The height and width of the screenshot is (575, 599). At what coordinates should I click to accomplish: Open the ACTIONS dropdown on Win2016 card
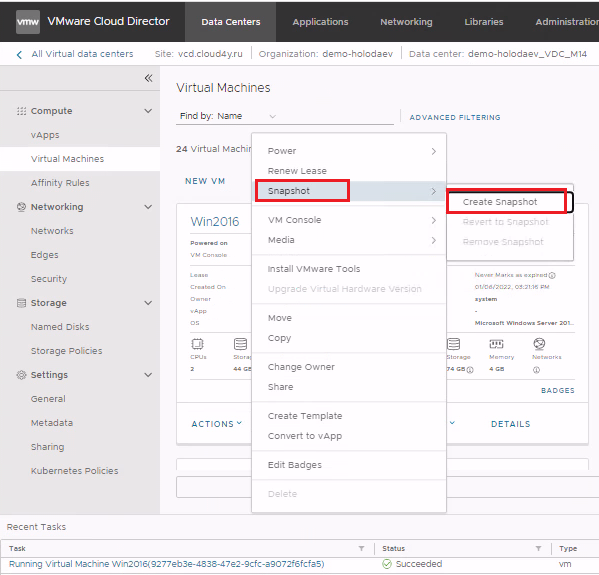point(217,424)
